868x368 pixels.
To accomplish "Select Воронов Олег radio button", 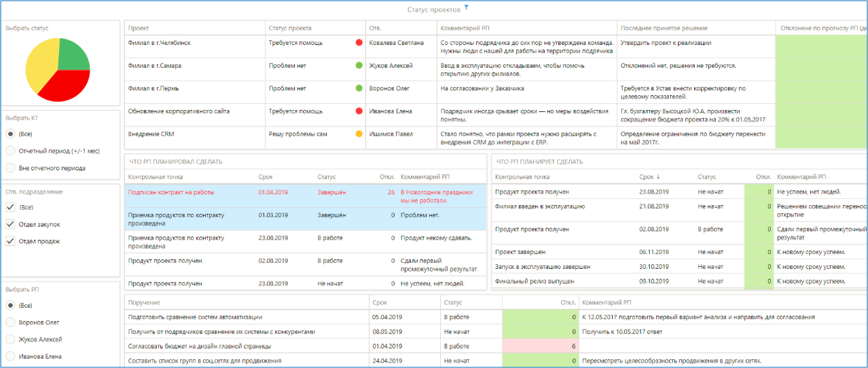I will [x=10, y=323].
